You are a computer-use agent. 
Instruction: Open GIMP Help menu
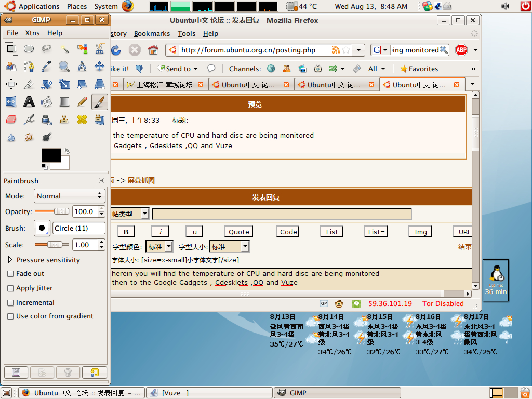(x=55, y=33)
